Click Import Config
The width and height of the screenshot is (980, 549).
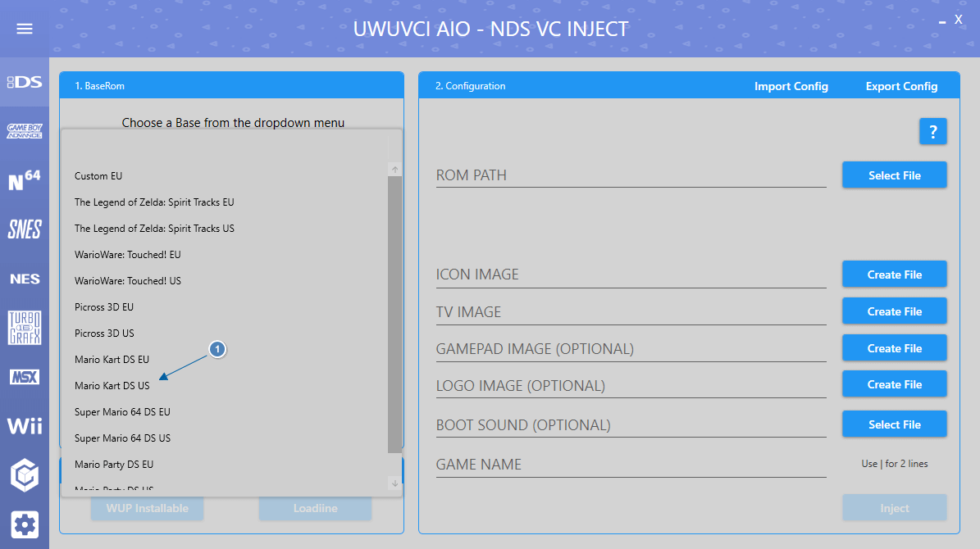point(791,86)
